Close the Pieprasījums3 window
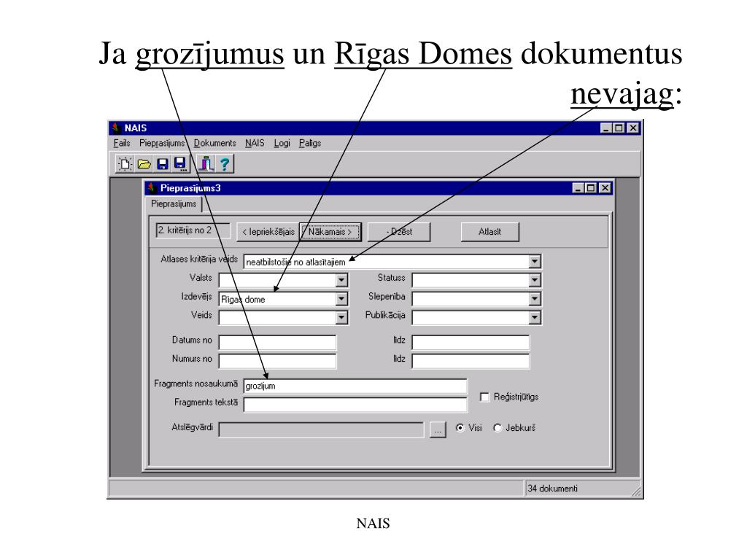Viewport: 747px width, 560px height. pos(605,188)
